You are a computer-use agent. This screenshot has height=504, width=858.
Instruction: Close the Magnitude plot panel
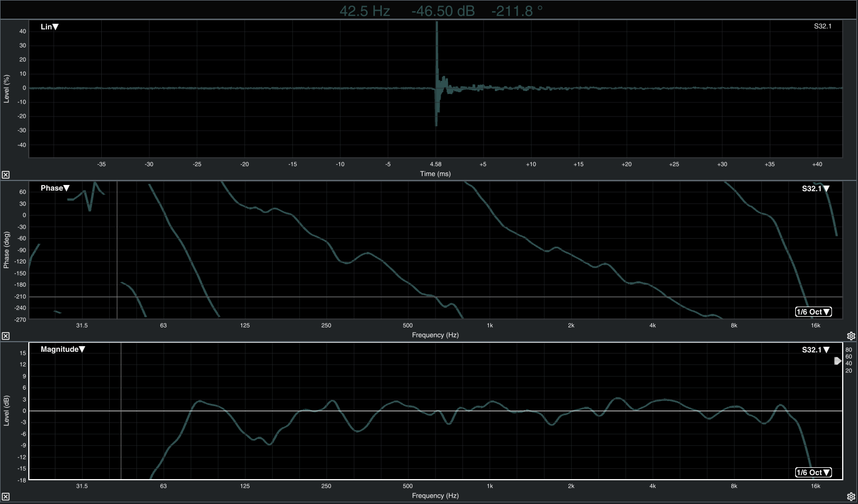pos(5,497)
